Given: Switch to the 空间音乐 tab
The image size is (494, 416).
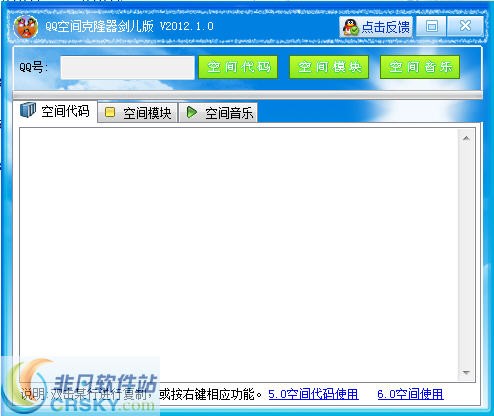Looking at the screenshot, I should pyautogui.click(x=218, y=113).
